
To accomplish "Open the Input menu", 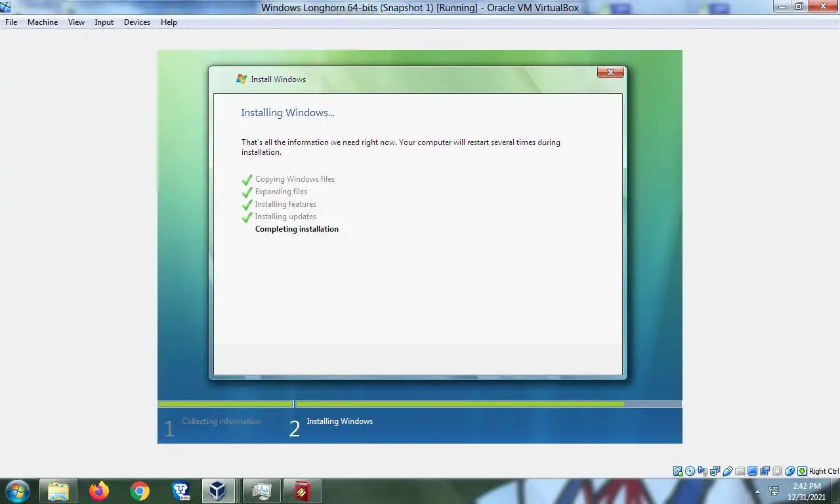I will point(104,22).
